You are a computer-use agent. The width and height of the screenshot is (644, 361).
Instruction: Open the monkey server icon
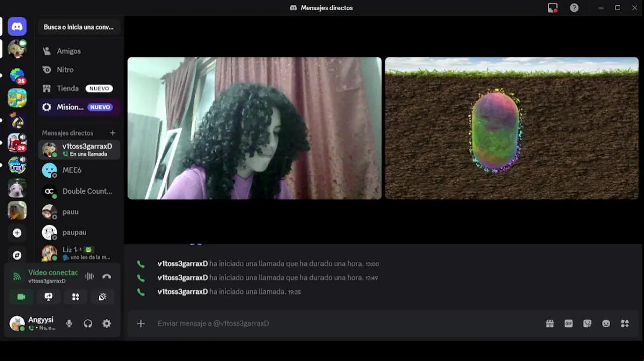17,210
